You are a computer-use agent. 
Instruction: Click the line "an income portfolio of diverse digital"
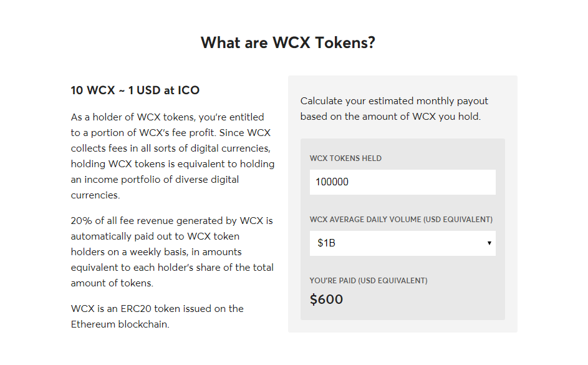pyautogui.click(x=155, y=180)
